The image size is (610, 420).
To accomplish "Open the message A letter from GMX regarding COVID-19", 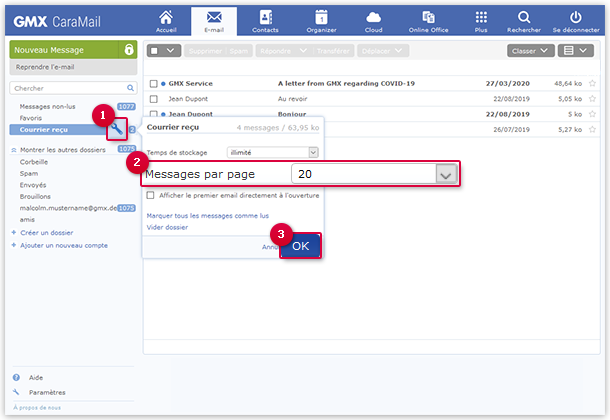I will [x=346, y=83].
